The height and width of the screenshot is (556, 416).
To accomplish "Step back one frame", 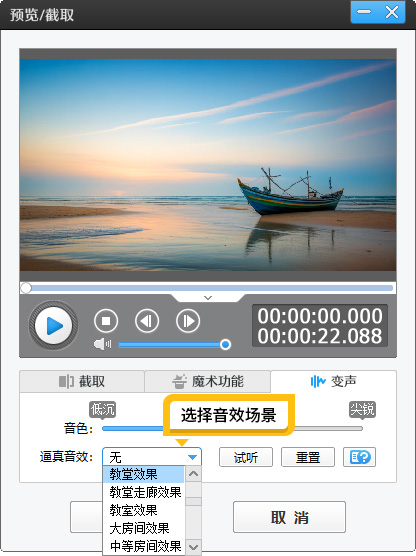I will (147, 321).
